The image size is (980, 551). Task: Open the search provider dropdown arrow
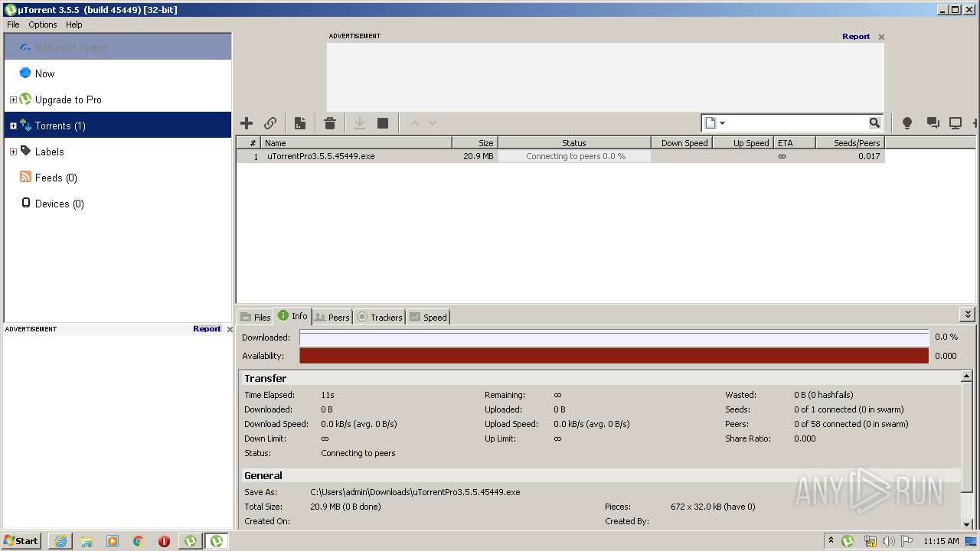(722, 123)
